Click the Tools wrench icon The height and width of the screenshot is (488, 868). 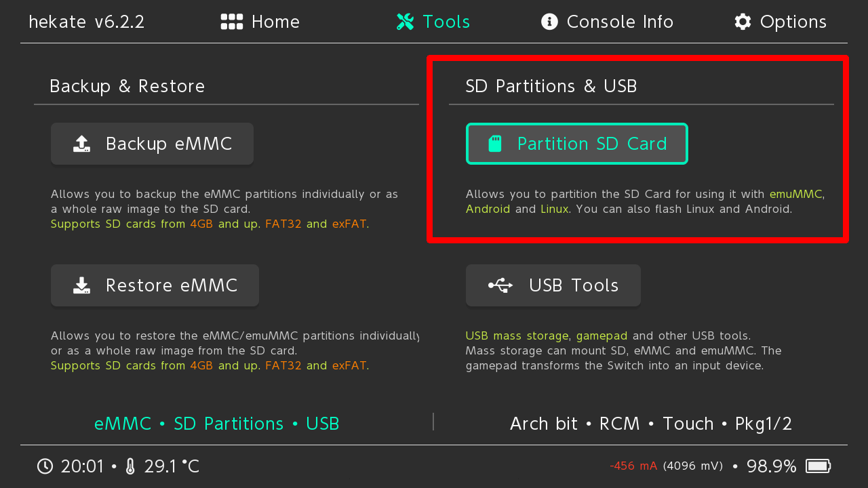405,22
